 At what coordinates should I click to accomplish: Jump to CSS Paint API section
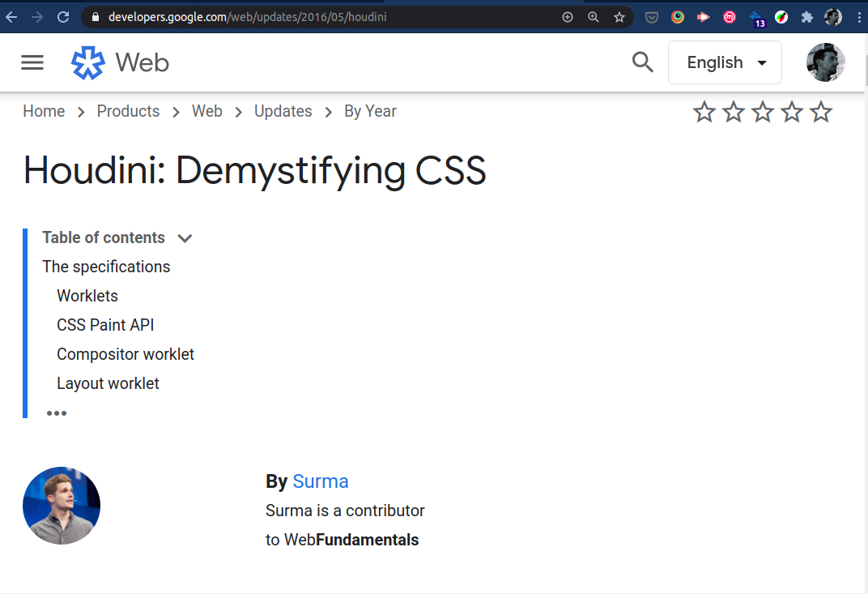coord(105,325)
